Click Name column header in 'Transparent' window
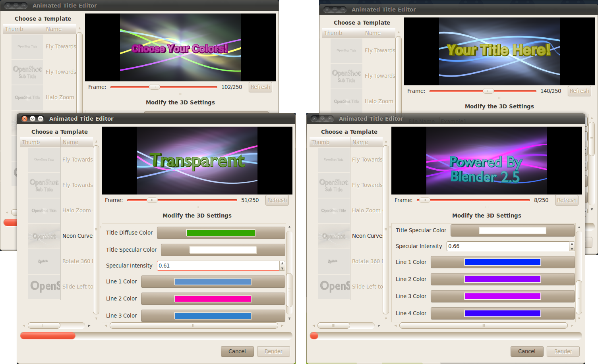The width and height of the screenshot is (598, 364). click(77, 142)
